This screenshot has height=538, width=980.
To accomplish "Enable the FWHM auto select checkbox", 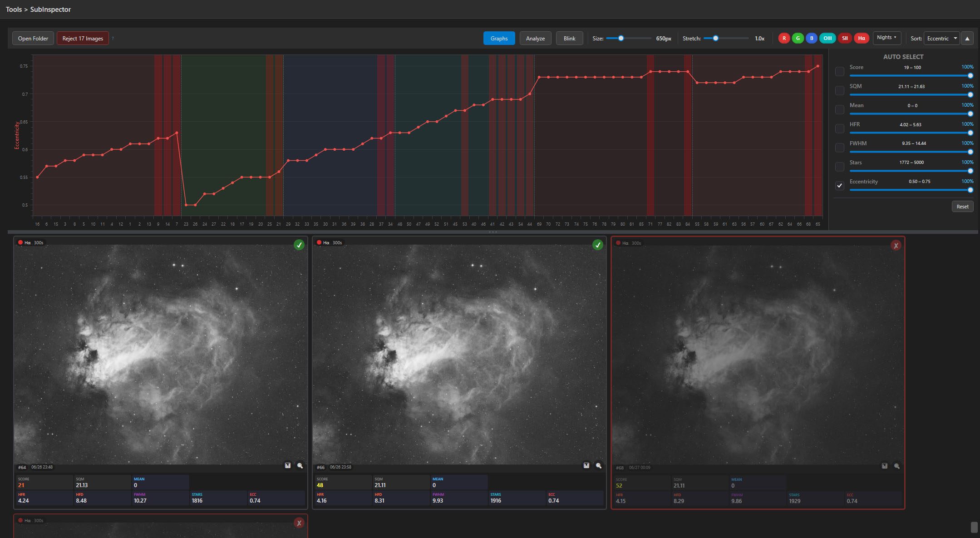I will click(x=839, y=148).
